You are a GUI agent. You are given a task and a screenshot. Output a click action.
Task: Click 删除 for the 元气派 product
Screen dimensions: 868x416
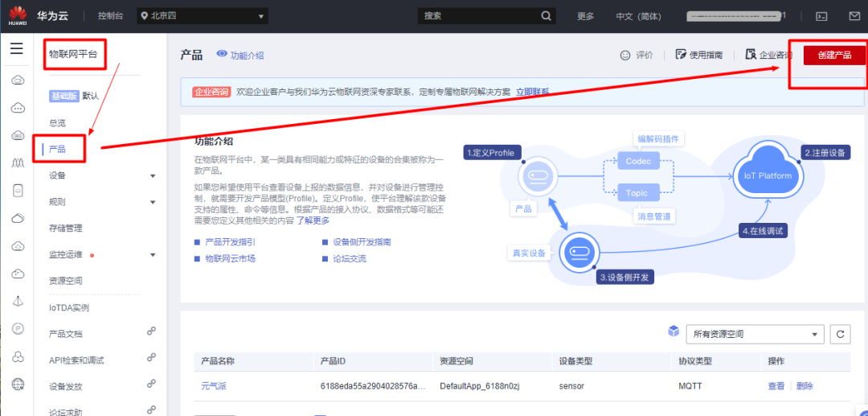(805, 386)
